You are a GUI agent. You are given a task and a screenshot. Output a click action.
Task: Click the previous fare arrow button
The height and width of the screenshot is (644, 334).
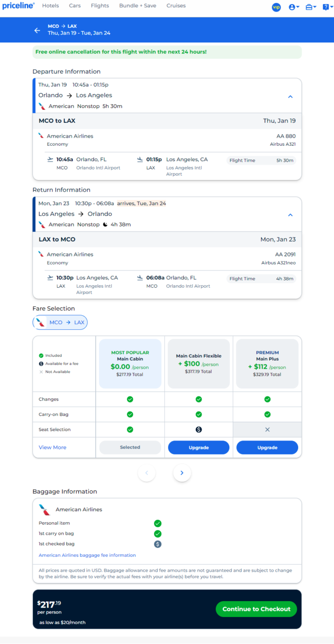pos(147,473)
